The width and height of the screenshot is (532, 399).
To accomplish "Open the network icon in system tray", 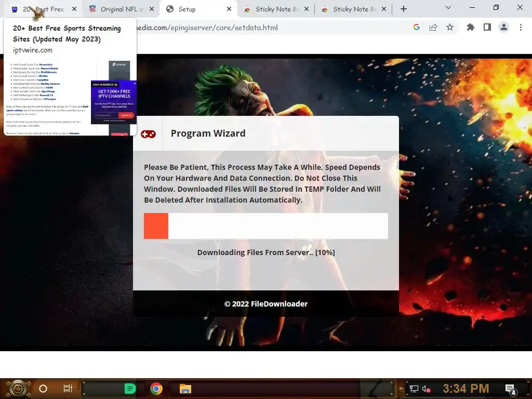I will click(x=414, y=389).
